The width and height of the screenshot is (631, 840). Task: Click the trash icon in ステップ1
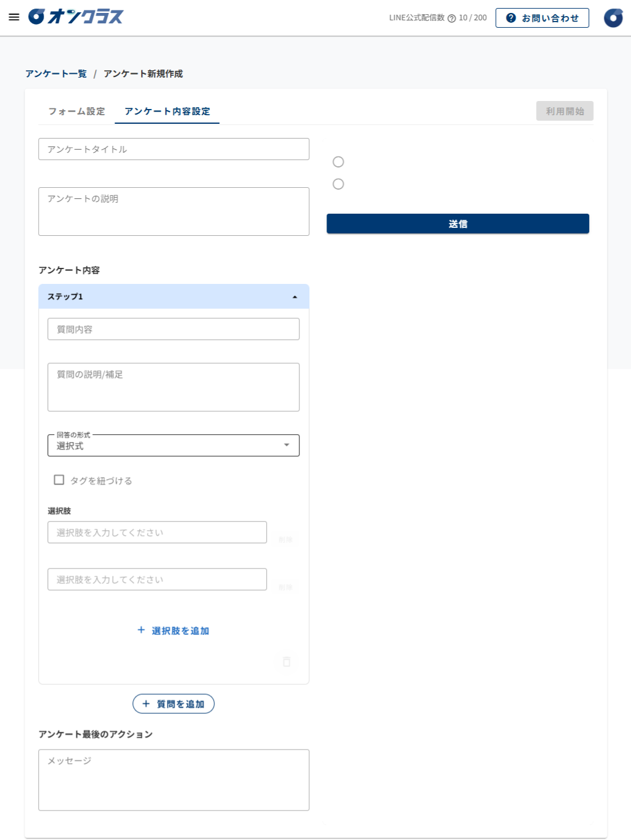[286, 661]
